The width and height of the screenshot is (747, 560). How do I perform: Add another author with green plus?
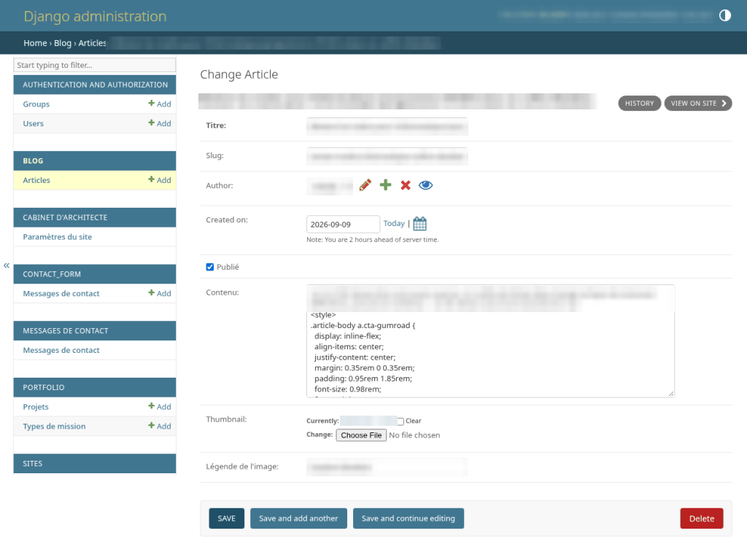pos(385,185)
